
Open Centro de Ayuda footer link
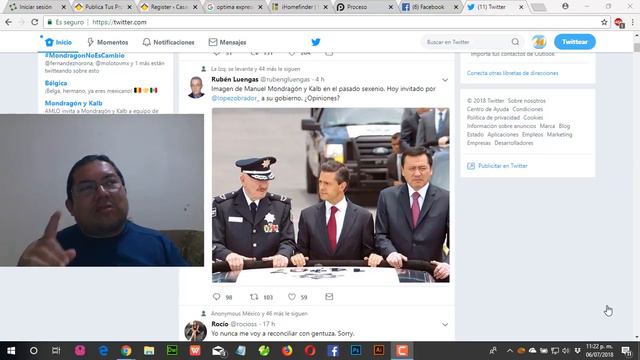(x=488, y=109)
